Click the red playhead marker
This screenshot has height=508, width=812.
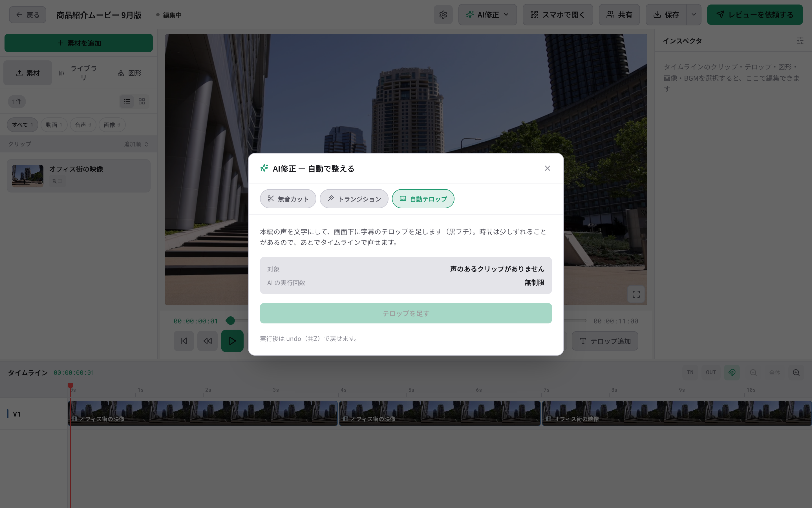coord(70,385)
